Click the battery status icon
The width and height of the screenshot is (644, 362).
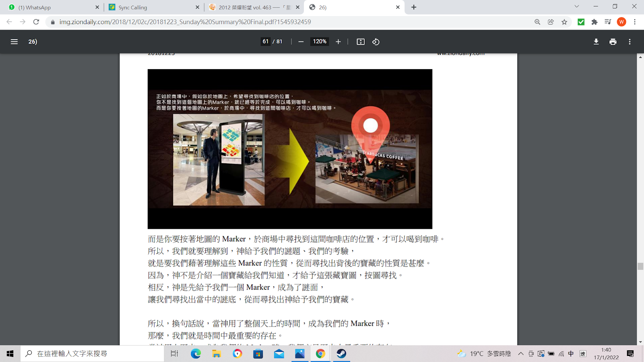point(551,354)
